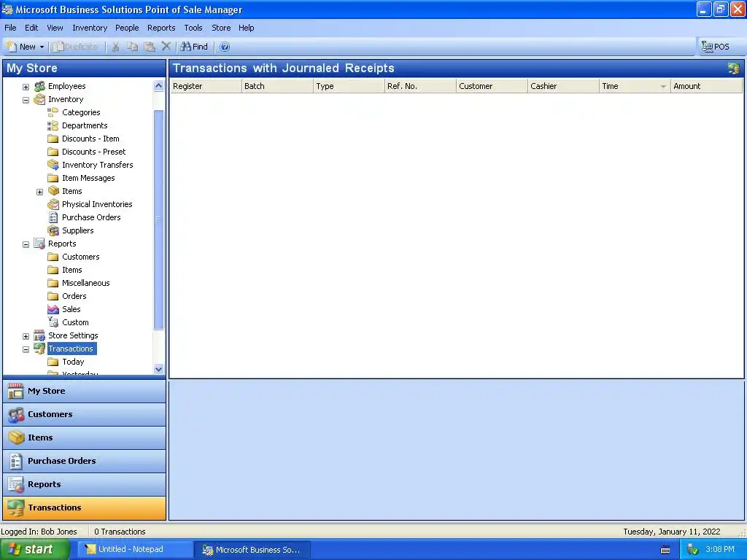This screenshot has height=560, width=747.
Task: Open the New button dropdown arrow
Action: coord(42,47)
